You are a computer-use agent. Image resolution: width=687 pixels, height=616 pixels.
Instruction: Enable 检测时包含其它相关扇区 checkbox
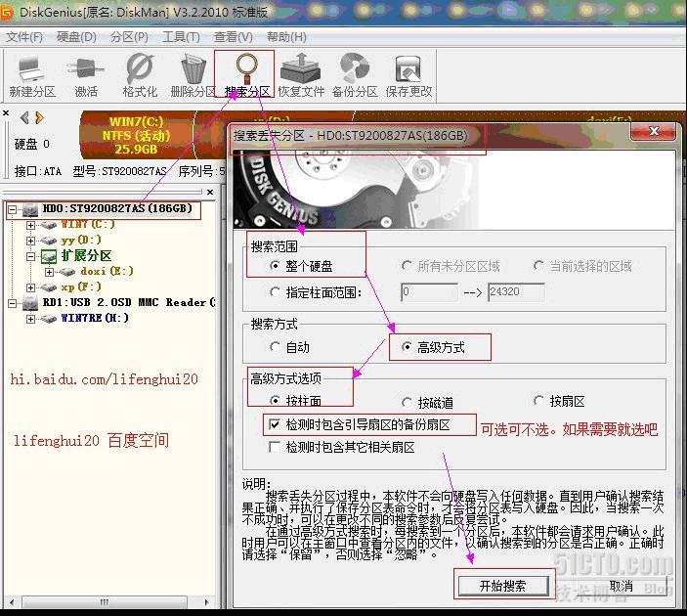click(275, 447)
